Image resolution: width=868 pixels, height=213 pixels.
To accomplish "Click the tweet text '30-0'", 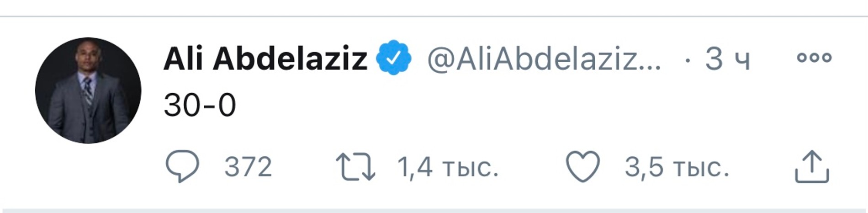I will click(x=200, y=105).
